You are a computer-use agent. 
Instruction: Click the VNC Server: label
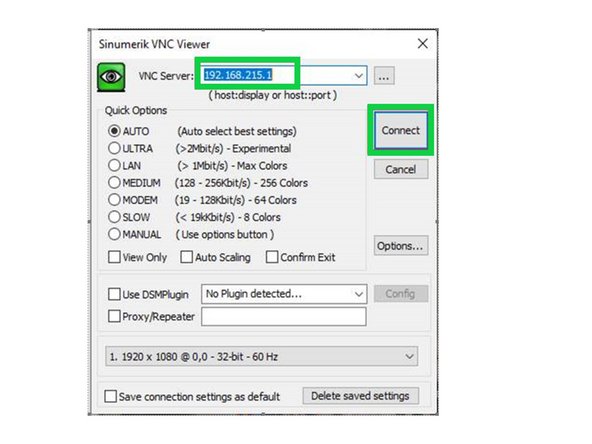click(166, 76)
